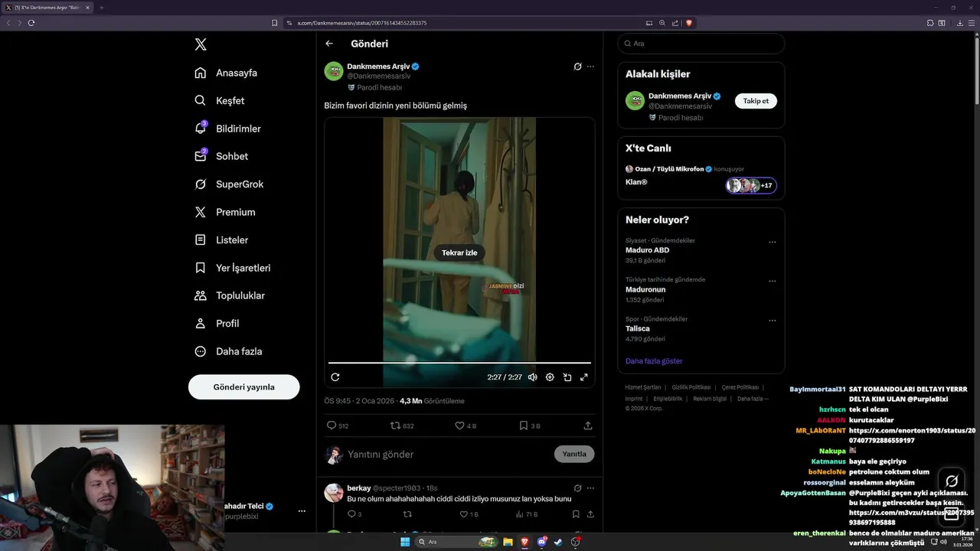Click the Brave shields icon in address bar
Viewport: 980px width, 551px height.
pyautogui.click(x=689, y=23)
